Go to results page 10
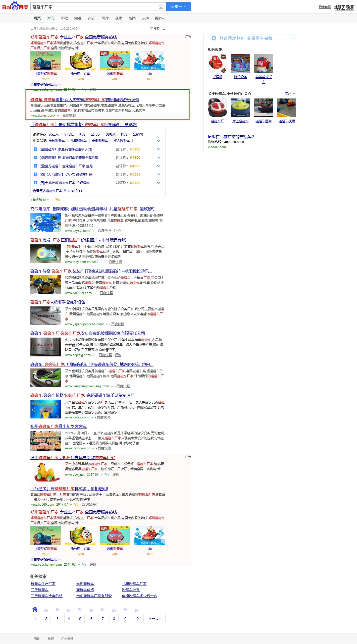Image resolution: width=357 pixels, height=644 pixels. pos(137,619)
